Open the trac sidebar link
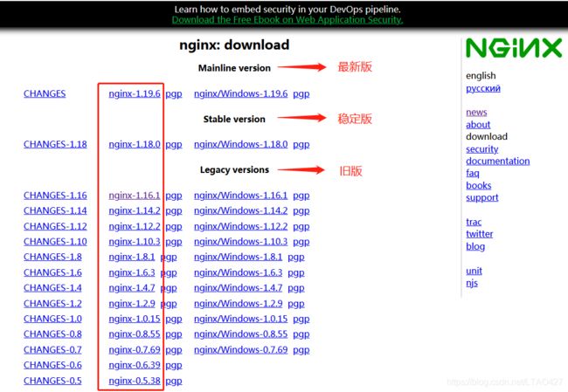Image resolution: width=568 pixels, height=392 pixels. [x=474, y=222]
